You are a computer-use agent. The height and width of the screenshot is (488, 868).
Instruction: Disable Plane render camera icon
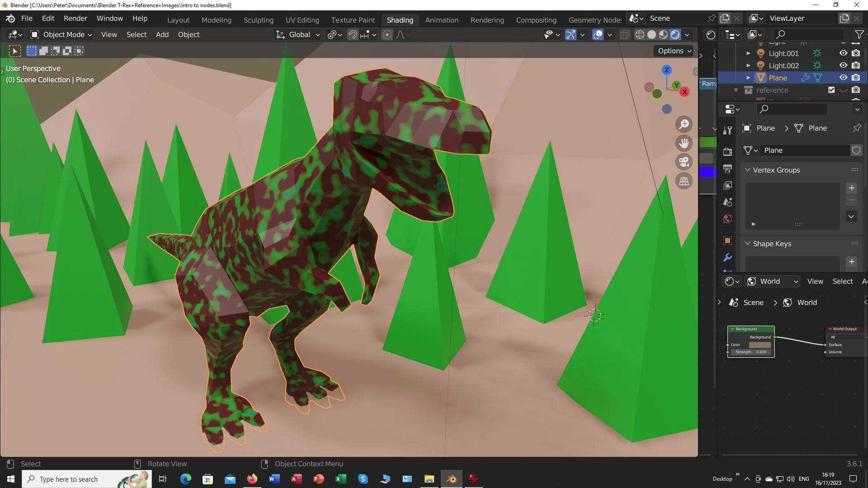click(856, 78)
